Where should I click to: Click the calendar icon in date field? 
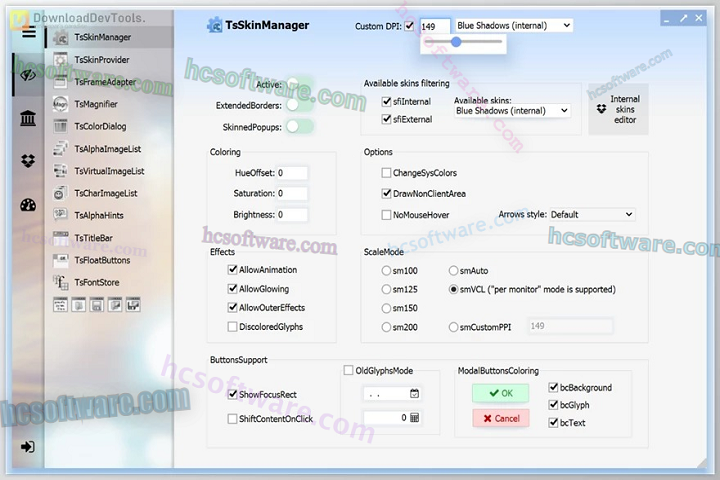414,394
